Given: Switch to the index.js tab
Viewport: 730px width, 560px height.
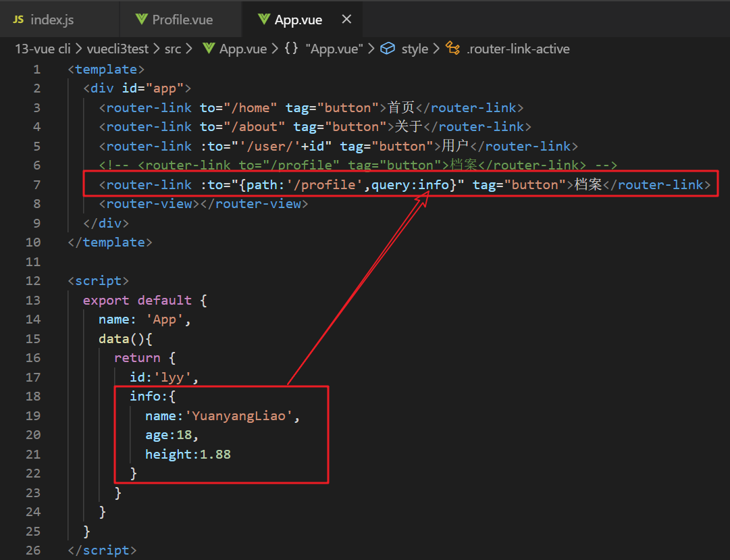Looking at the screenshot, I should (59, 20).
